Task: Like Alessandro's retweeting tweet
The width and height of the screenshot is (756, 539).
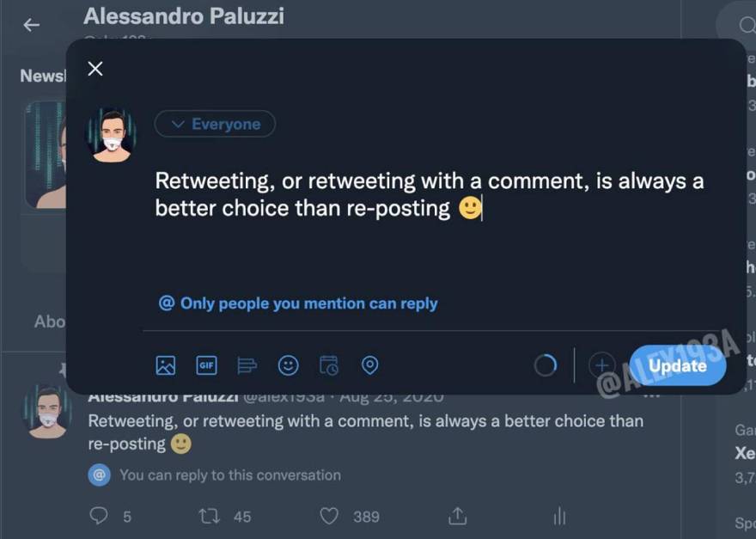Action: click(x=329, y=516)
